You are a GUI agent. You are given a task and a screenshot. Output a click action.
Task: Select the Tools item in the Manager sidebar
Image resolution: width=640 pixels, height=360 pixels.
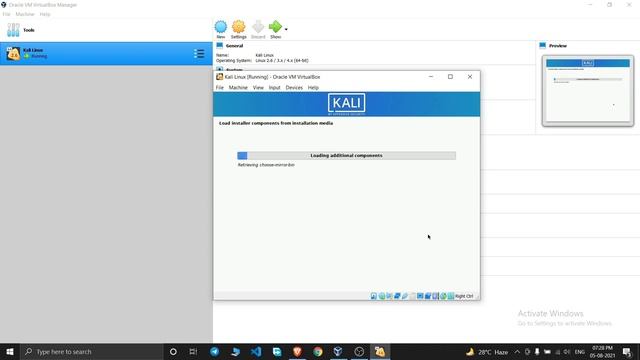(x=106, y=30)
